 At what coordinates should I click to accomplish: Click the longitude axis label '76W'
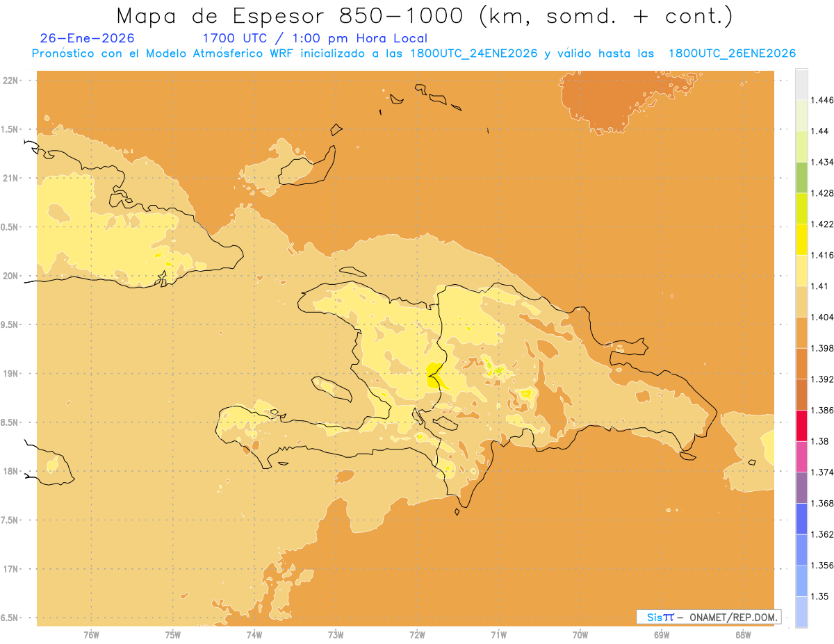click(91, 635)
